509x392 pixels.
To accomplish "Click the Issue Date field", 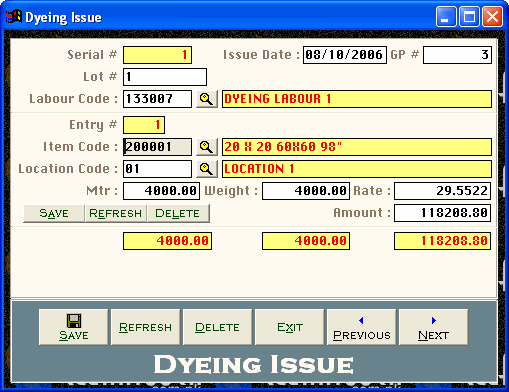I will [345, 55].
